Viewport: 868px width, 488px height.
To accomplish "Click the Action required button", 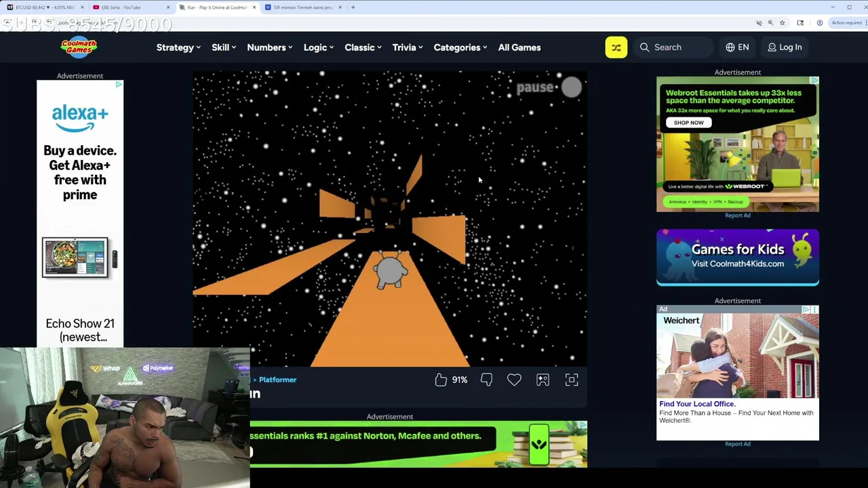I will (x=846, y=23).
